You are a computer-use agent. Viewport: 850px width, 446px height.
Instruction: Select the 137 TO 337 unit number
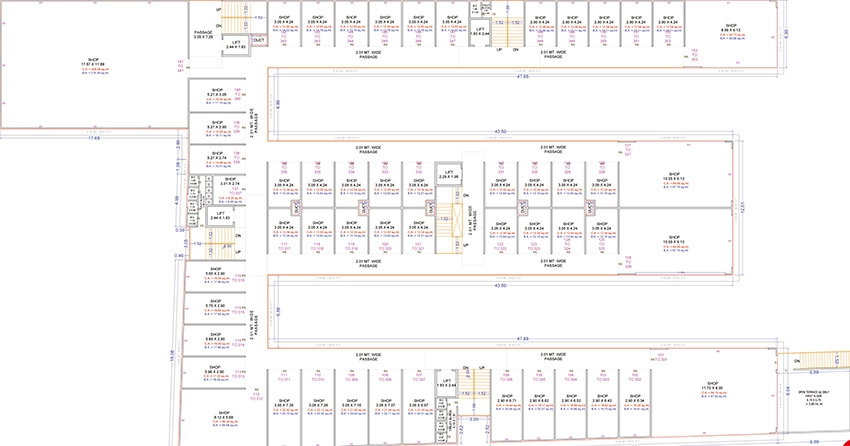pyautogui.click(x=235, y=191)
